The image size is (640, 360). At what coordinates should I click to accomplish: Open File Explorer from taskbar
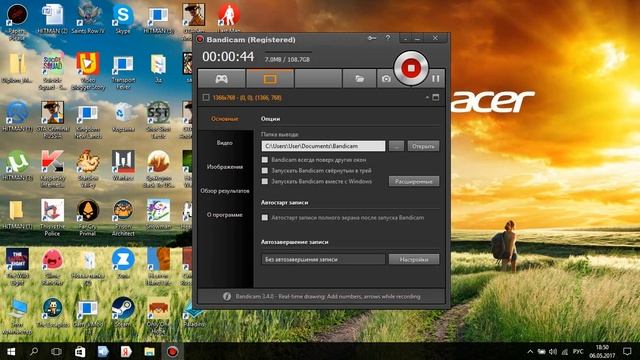pyautogui.click(x=149, y=351)
